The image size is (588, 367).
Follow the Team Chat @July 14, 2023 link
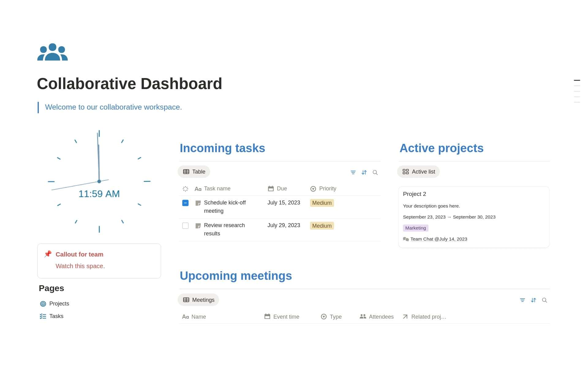click(x=439, y=239)
